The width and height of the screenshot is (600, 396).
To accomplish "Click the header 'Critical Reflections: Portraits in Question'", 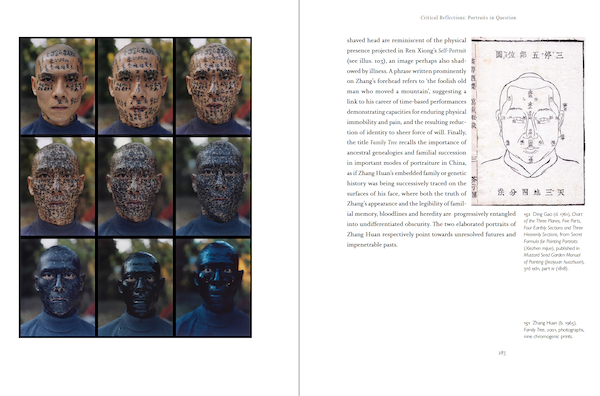I will tap(468, 18).
